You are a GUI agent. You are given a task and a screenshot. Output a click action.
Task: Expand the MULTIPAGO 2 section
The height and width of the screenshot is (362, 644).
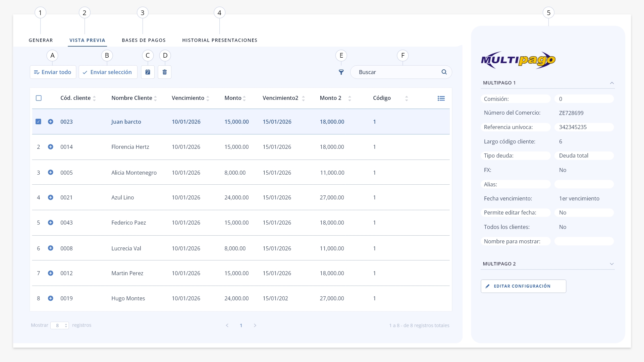[612, 264]
